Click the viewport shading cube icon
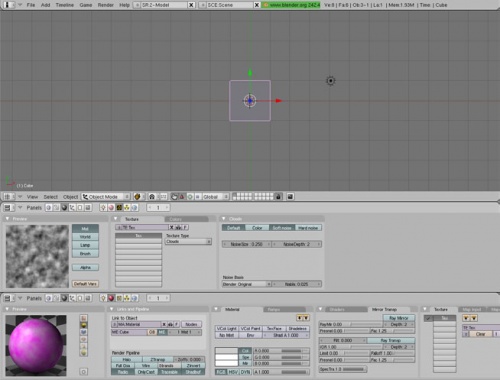Image resolution: width=500 pixels, height=380 pixels. (x=137, y=197)
